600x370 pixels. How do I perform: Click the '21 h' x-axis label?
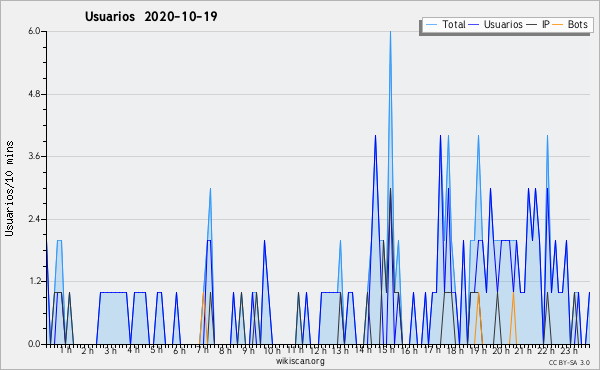[523, 351]
